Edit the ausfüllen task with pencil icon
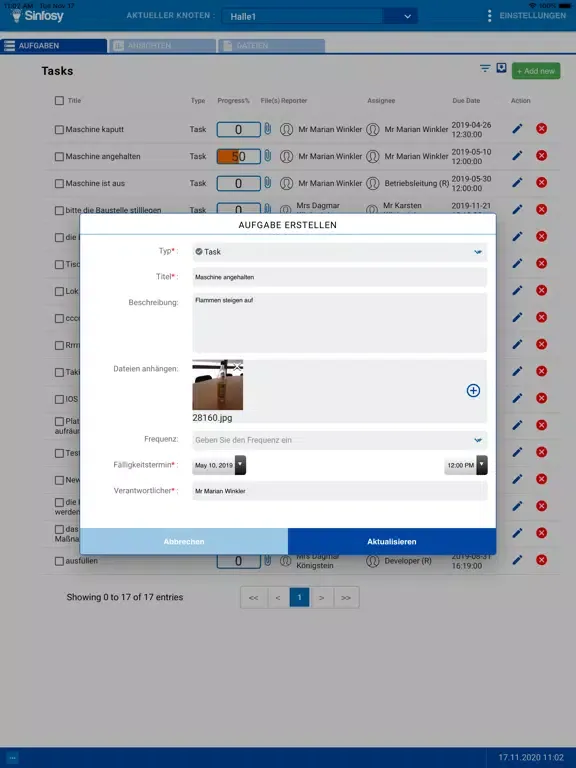Viewport: 576px width, 768px height. [x=517, y=560]
